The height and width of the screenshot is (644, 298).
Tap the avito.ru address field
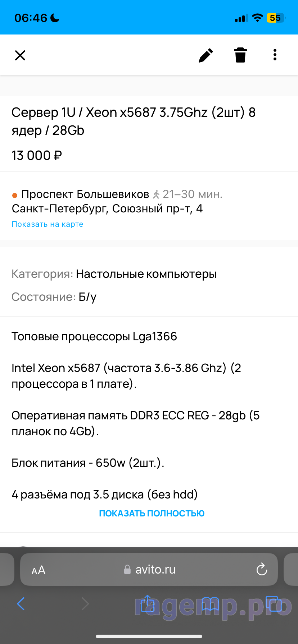(150, 570)
